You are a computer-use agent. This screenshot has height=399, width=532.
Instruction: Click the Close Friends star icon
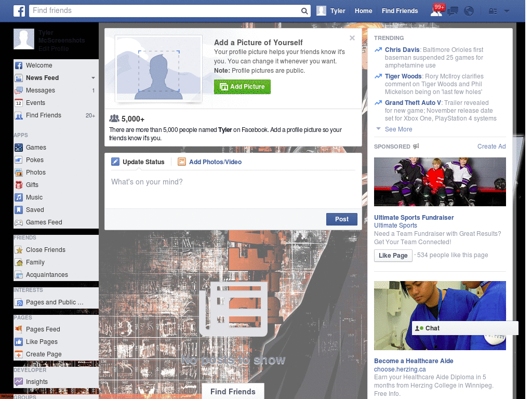click(x=19, y=250)
